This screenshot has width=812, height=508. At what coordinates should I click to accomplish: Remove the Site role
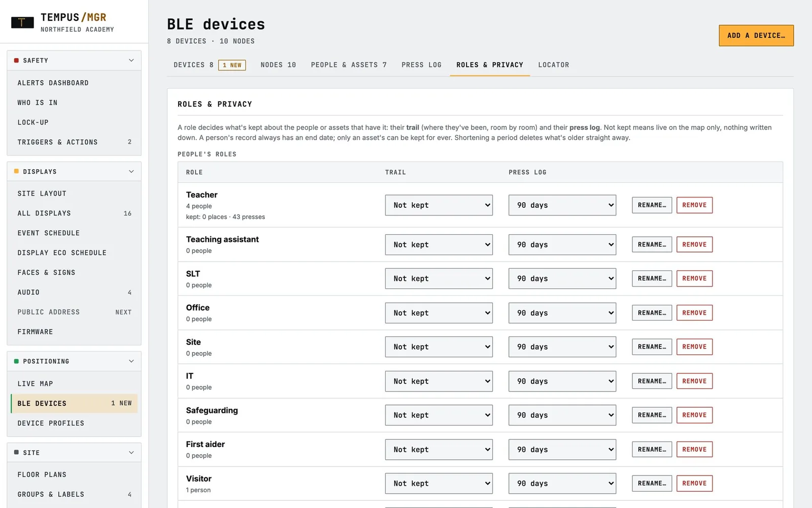click(x=694, y=347)
